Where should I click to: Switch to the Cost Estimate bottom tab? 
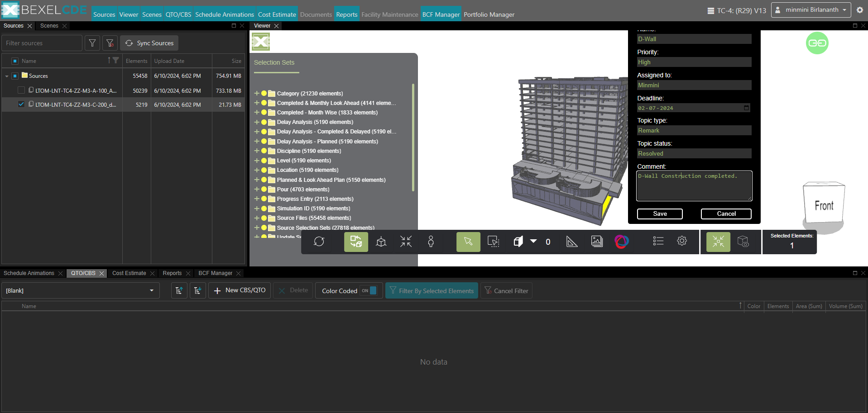pyautogui.click(x=129, y=273)
